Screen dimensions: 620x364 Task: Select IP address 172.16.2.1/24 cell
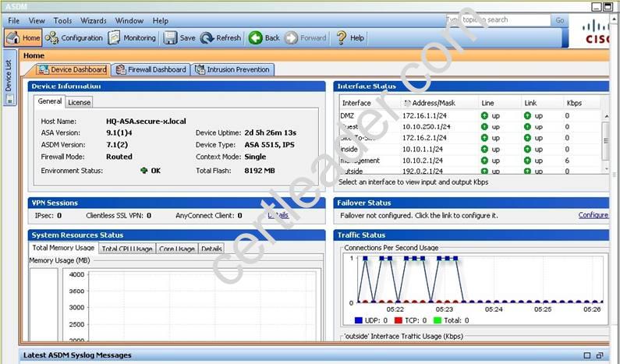pos(424,138)
